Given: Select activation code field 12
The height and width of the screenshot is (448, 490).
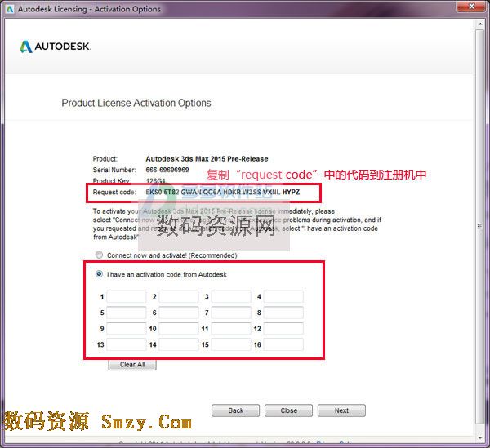Looking at the screenshot, I should pyautogui.click(x=283, y=329).
